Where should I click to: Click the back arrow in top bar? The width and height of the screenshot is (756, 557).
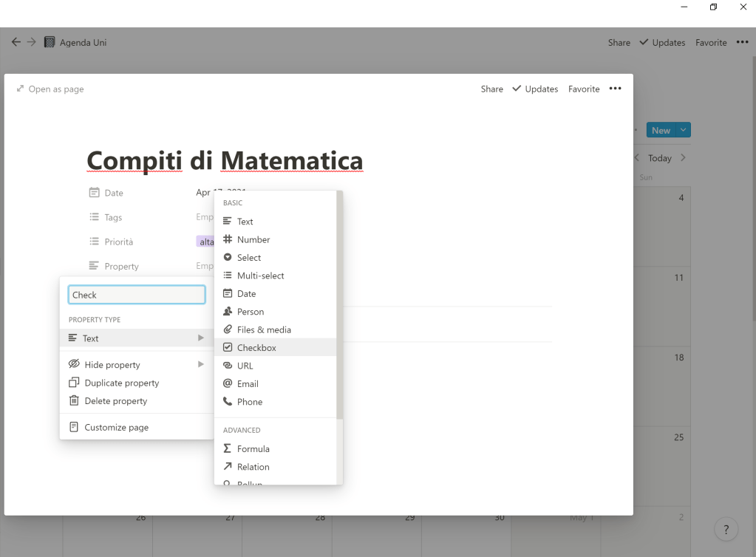click(x=16, y=42)
